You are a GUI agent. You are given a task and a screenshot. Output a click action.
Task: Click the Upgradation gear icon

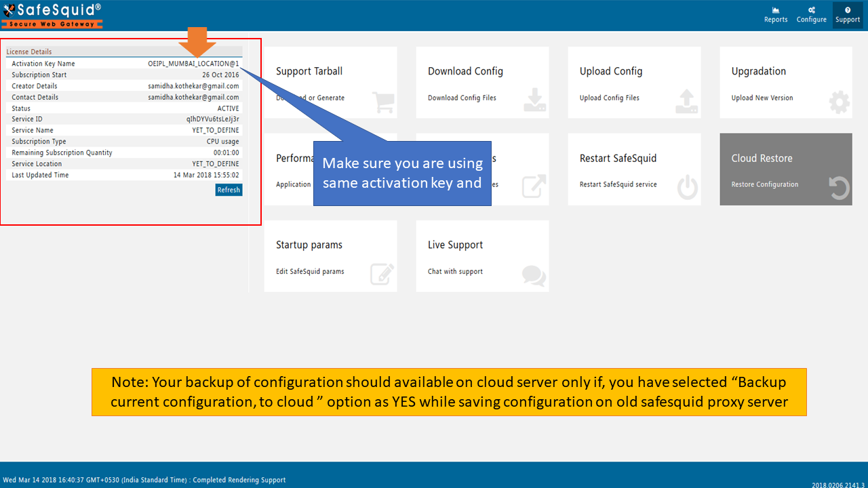pos(840,102)
